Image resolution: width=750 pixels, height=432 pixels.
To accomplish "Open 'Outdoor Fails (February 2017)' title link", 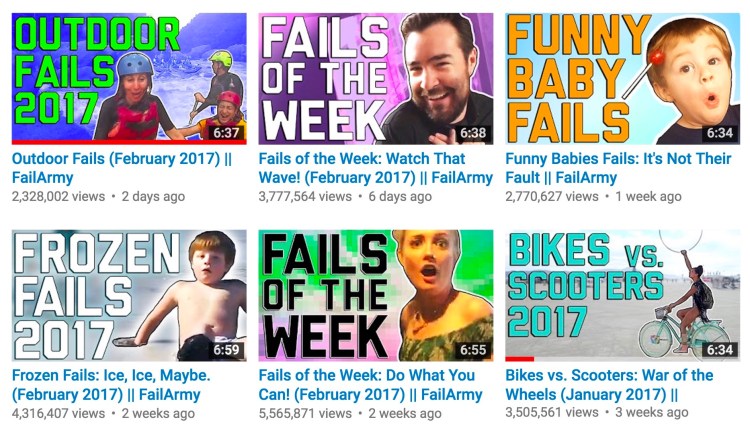I will (122, 168).
